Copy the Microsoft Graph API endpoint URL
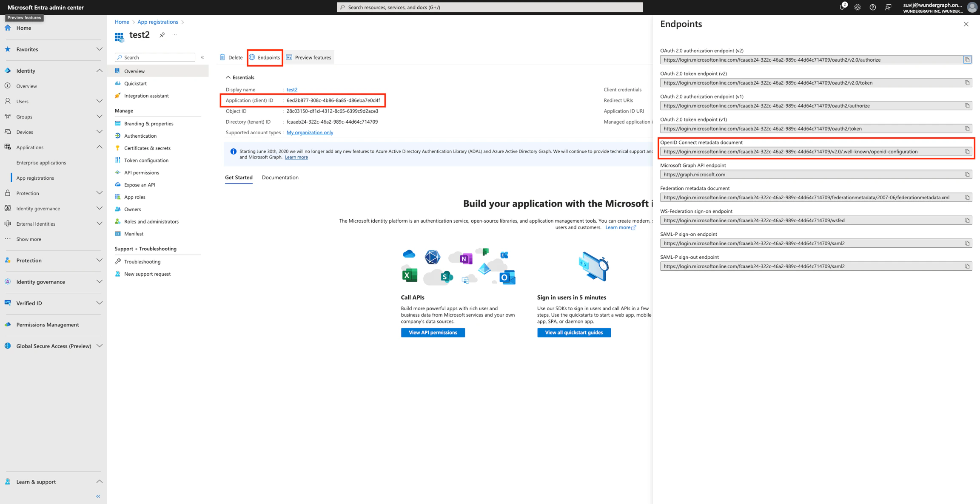This screenshot has height=504, width=980. (967, 174)
